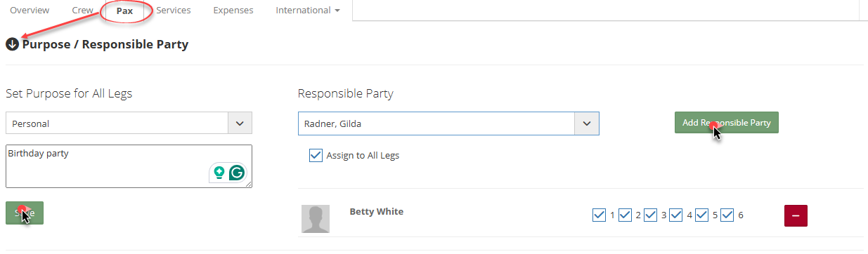Screen dimensions: 868x254
Task: Click the Grammarly icon in purpose text box
Action: (238, 173)
